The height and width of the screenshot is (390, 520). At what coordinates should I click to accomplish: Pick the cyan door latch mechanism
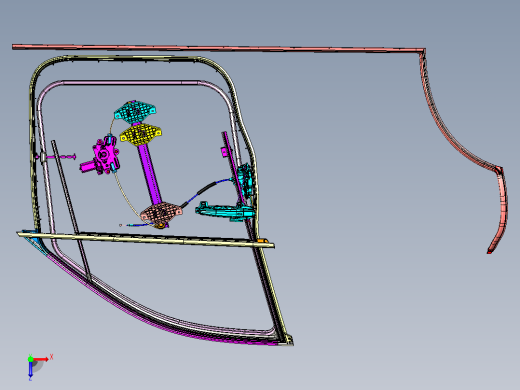pos(246,181)
